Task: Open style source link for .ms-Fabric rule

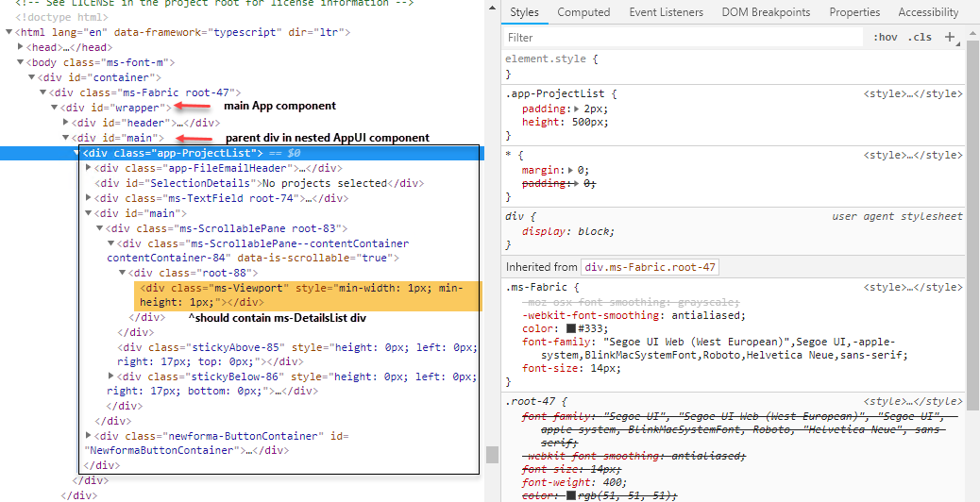Action: (x=913, y=287)
